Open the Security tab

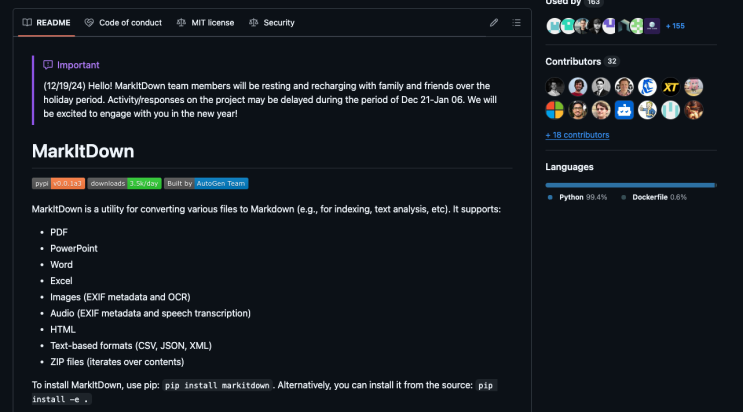click(272, 22)
